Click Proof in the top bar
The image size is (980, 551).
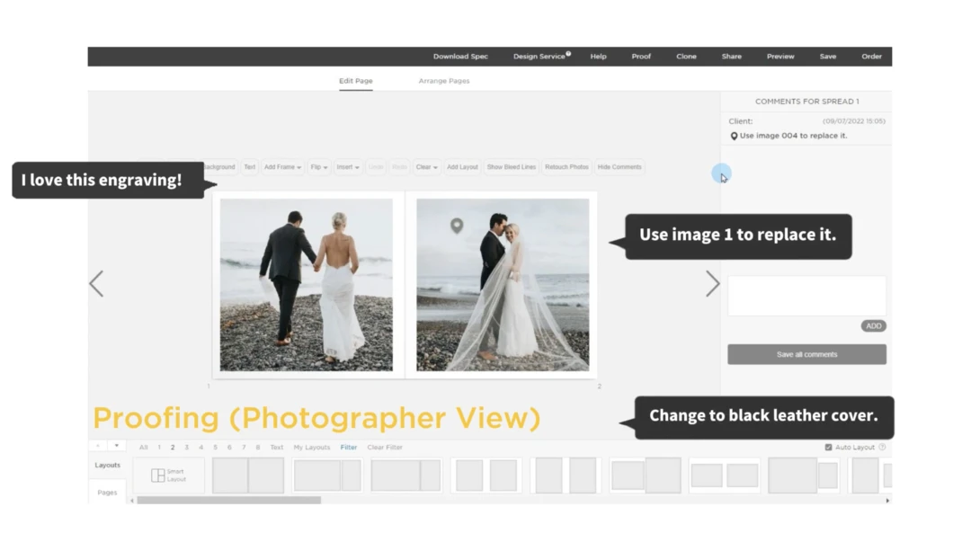click(641, 57)
